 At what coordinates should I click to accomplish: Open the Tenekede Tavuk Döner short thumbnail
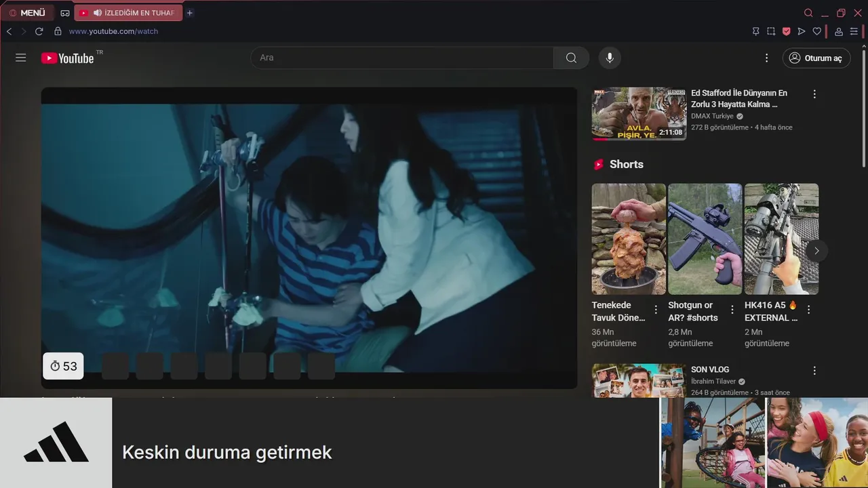pos(629,239)
